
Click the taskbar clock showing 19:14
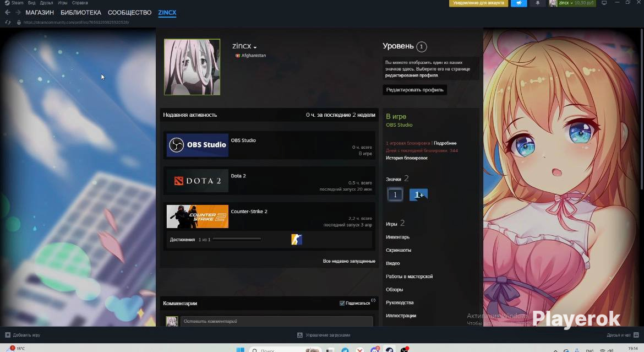(633, 349)
